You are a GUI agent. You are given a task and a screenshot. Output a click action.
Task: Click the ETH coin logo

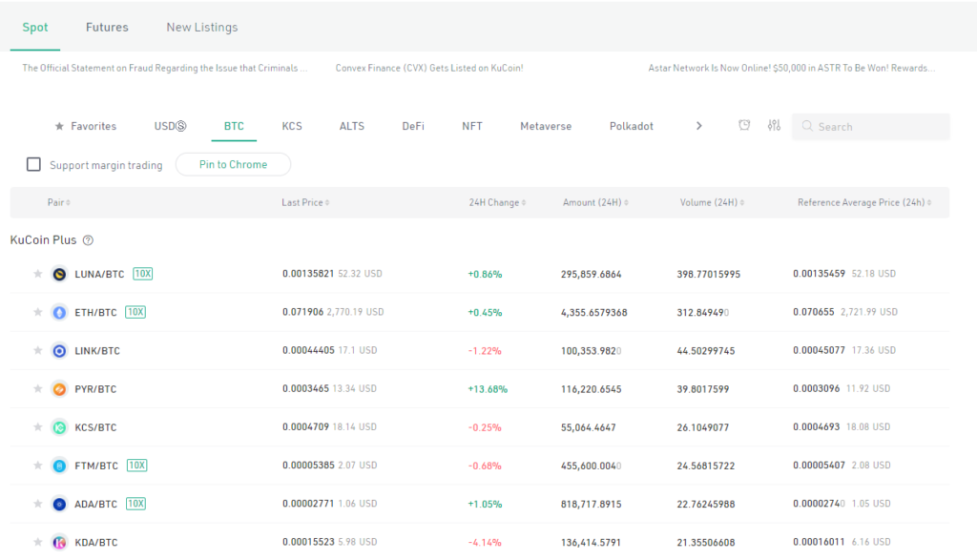[59, 312]
